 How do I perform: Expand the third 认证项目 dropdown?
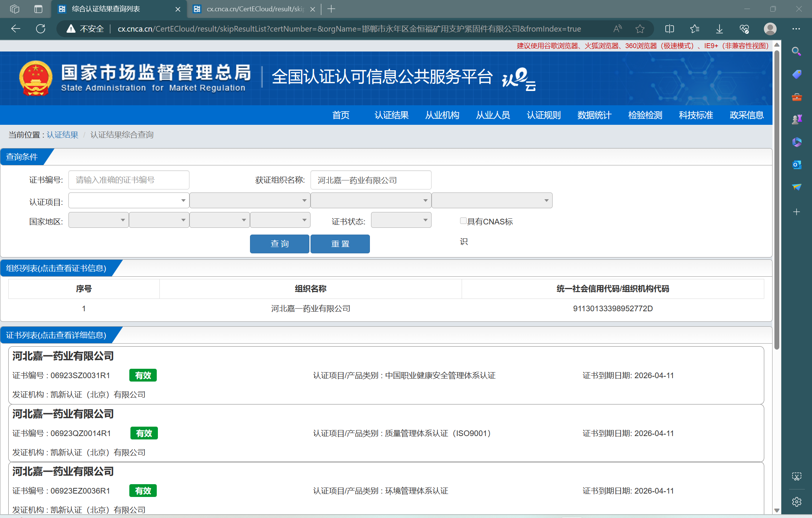pyautogui.click(x=371, y=200)
